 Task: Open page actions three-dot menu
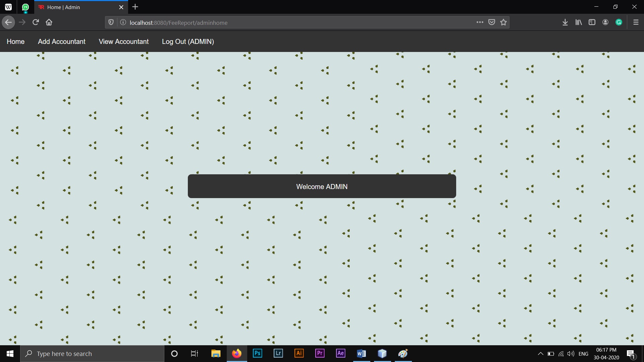[480, 22]
